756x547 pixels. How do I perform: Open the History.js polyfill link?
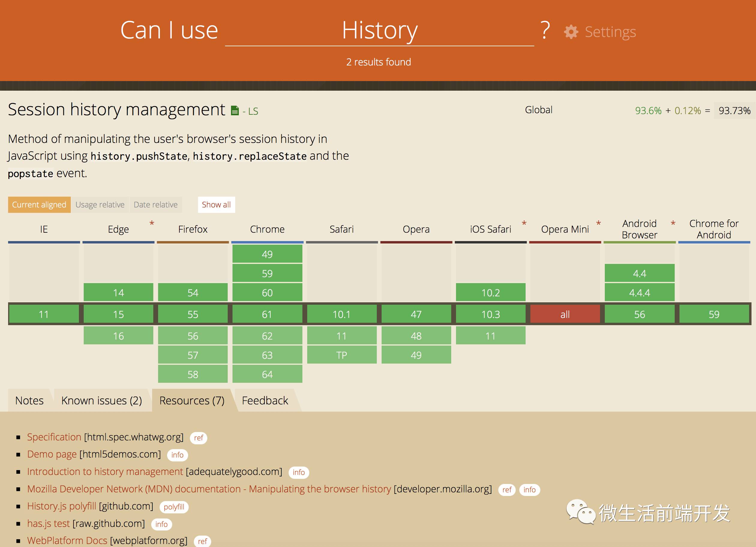(x=61, y=506)
